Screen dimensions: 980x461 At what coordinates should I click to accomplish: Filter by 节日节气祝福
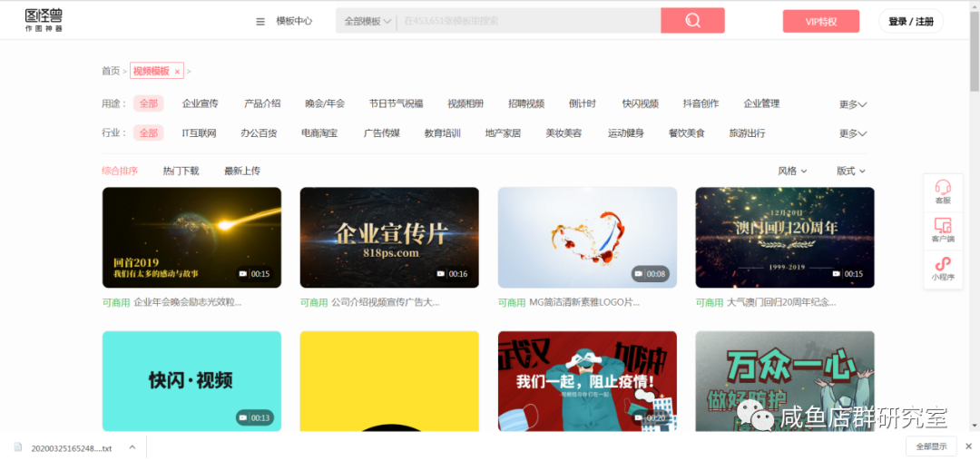click(397, 103)
